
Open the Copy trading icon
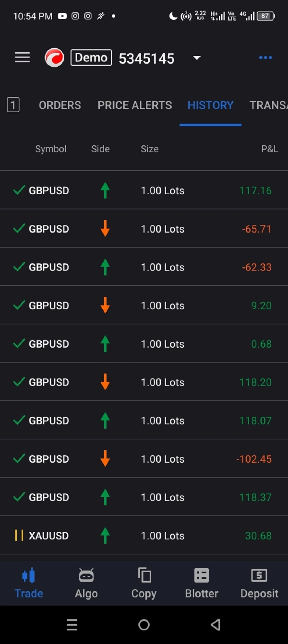tap(144, 575)
